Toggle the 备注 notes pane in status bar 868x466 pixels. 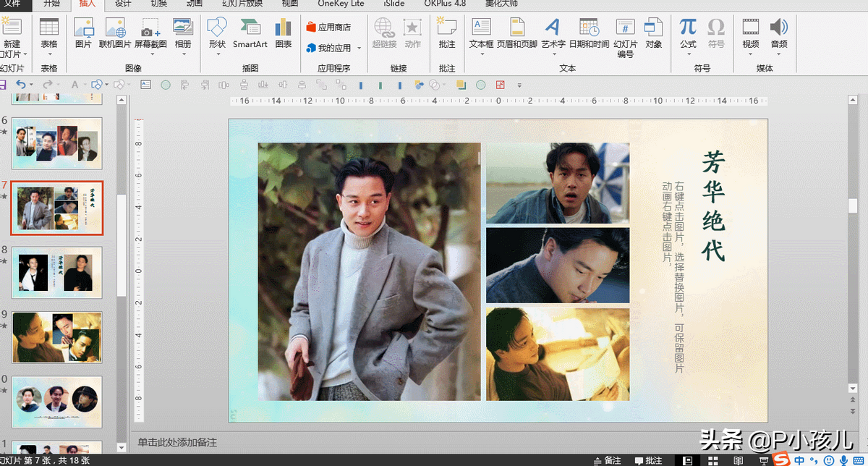tap(606, 460)
